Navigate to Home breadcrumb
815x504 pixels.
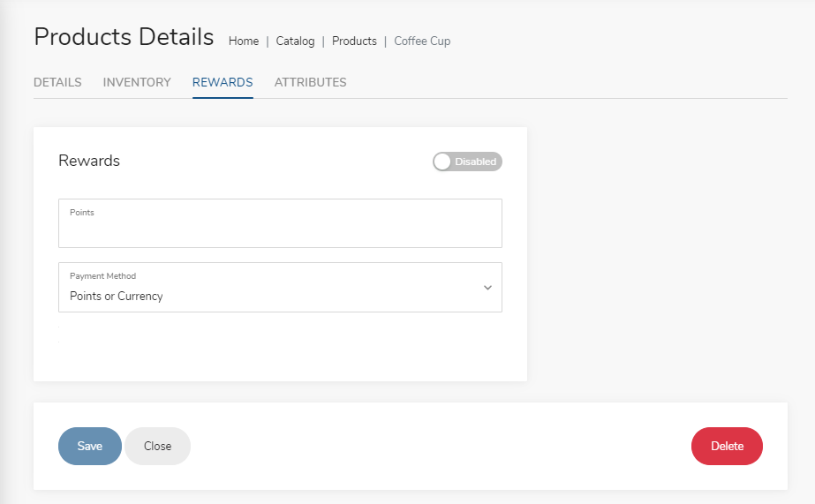point(244,41)
